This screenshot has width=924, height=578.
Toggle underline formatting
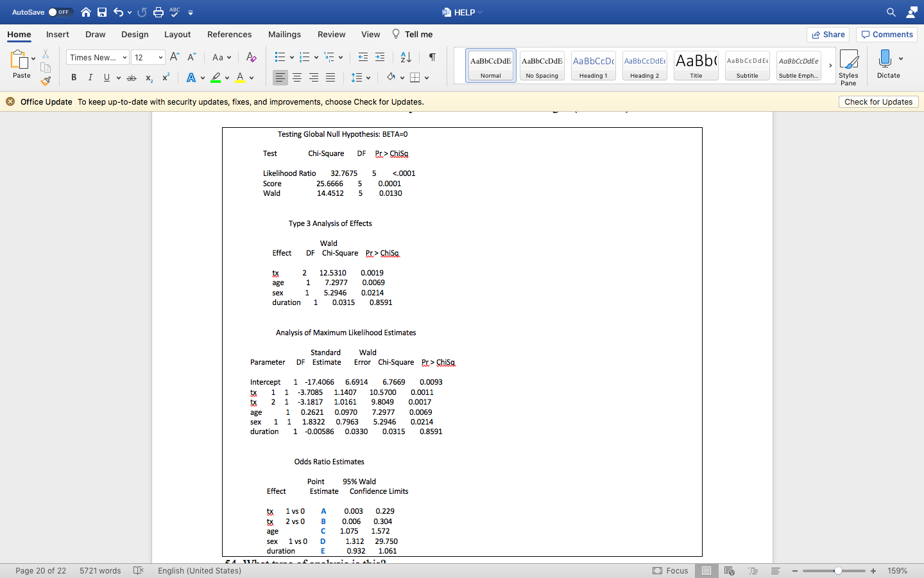pyautogui.click(x=107, y=78)
